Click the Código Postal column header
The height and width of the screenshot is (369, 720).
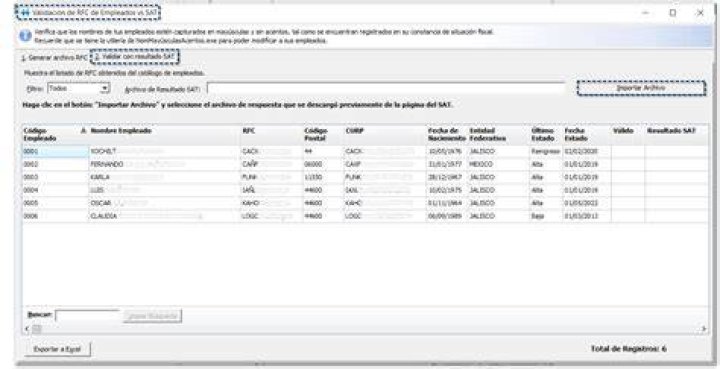tap(323, 134)
